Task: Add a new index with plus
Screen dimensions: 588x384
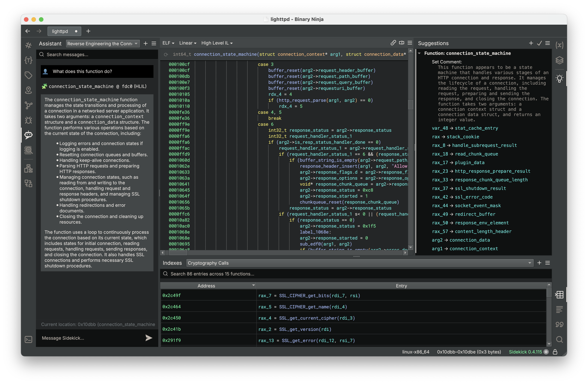Action: (x=540, y=263)
